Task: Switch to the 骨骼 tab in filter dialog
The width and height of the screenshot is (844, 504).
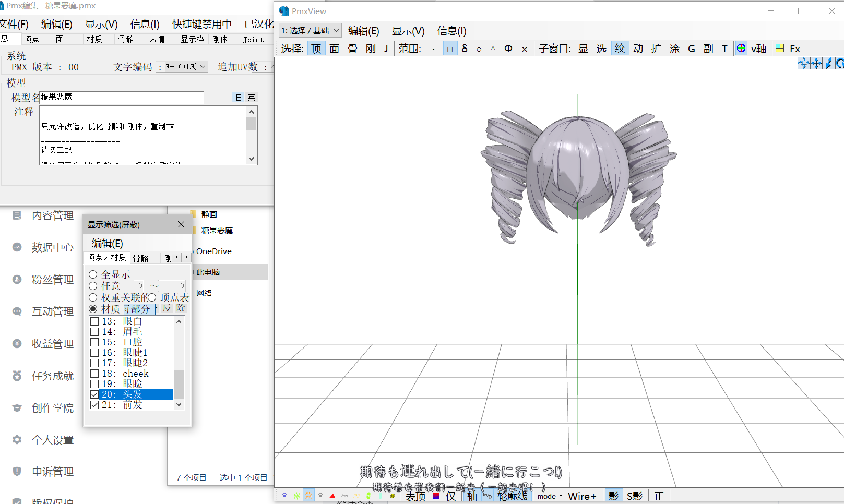Action: click(140, 258)
